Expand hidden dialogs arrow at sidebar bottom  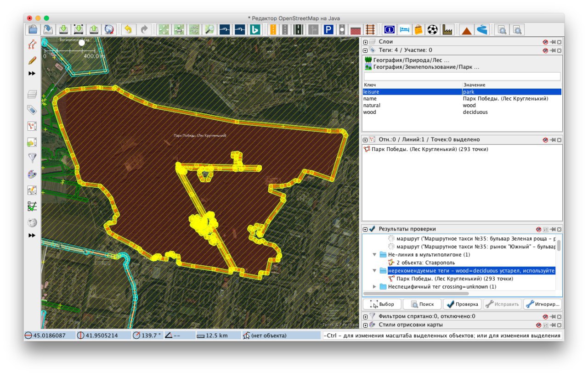click(32, 235)
